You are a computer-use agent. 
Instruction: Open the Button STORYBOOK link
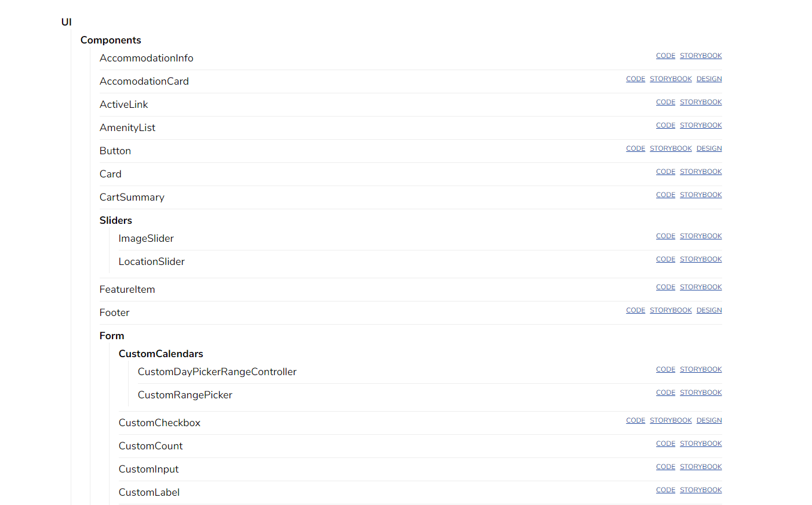(x=671, y=148)
